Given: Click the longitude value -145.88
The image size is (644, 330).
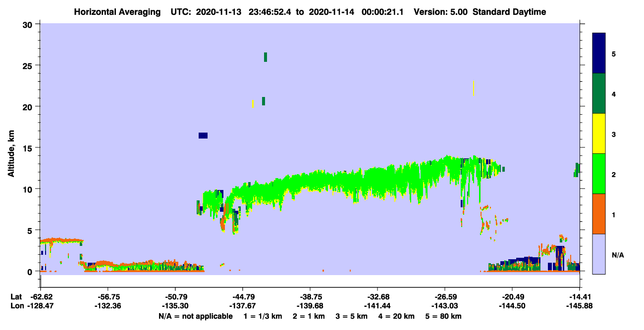Looking at the screenshot, I should [x=580, y=306].
